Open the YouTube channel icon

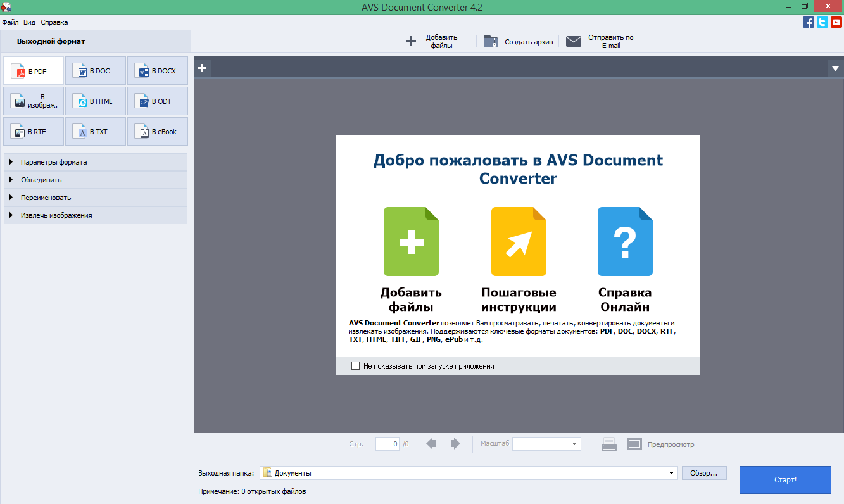coord(836,22)
